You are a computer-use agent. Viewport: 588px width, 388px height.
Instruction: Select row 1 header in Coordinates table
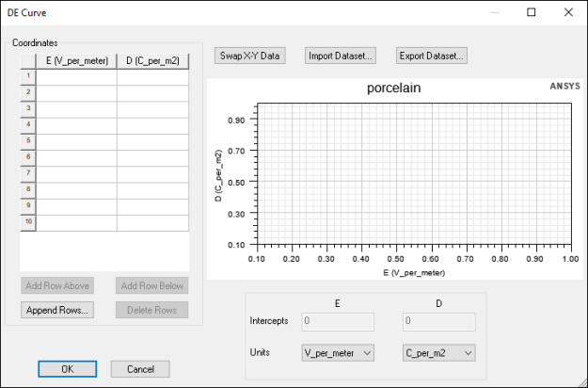[x=28, y=77]
